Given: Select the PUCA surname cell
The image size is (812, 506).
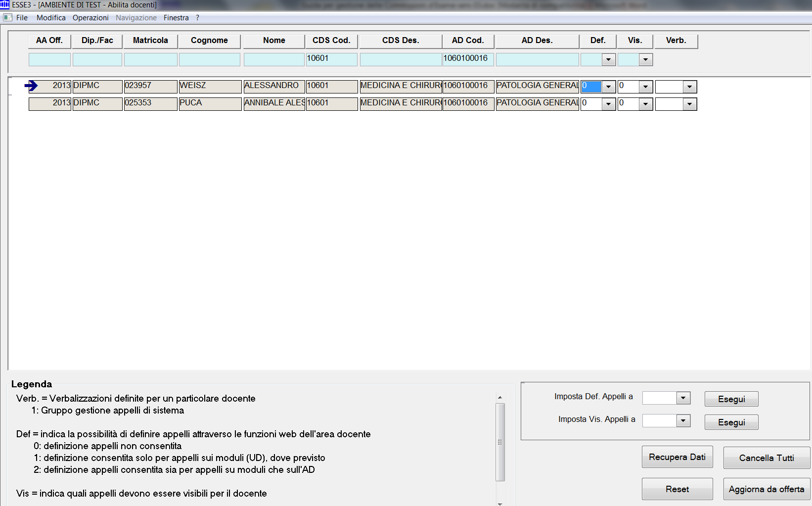Looking at the screenshot, I should (x=210, y=104).
